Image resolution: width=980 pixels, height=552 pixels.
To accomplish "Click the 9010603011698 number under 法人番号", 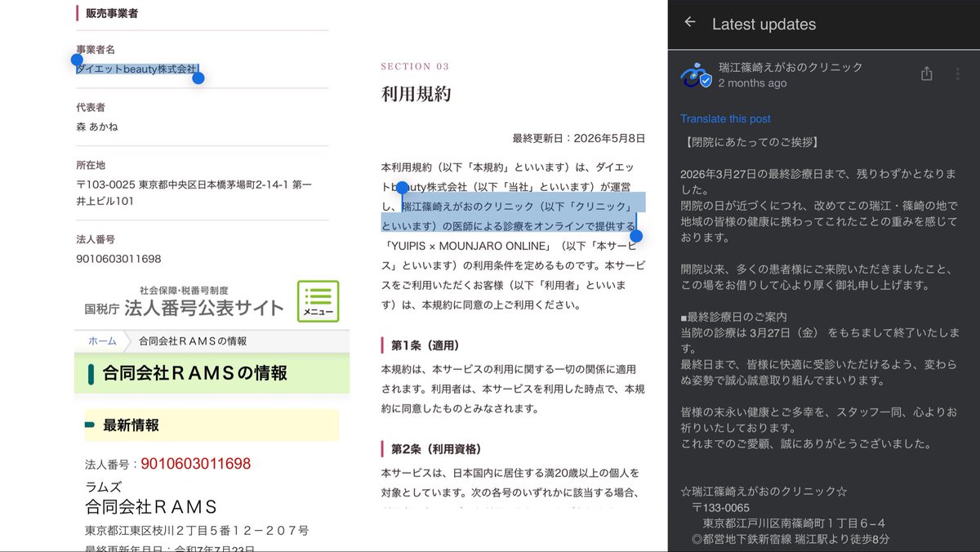I will [118, 259].
